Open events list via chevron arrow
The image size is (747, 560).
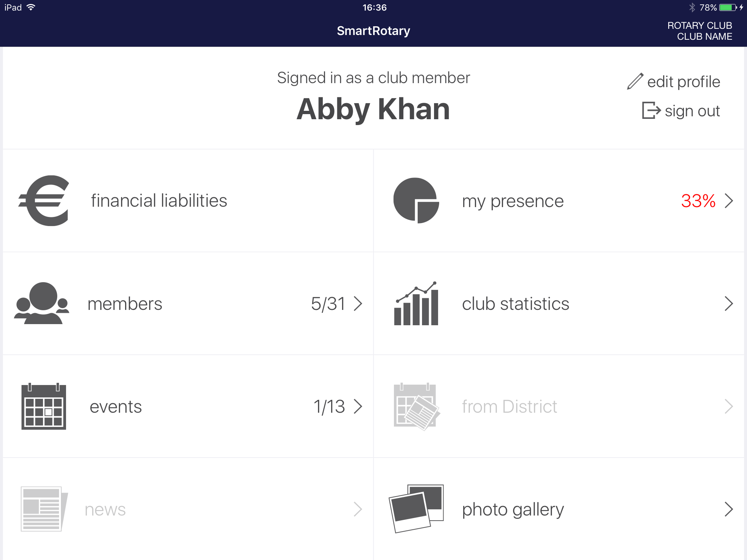coord(358,407)
